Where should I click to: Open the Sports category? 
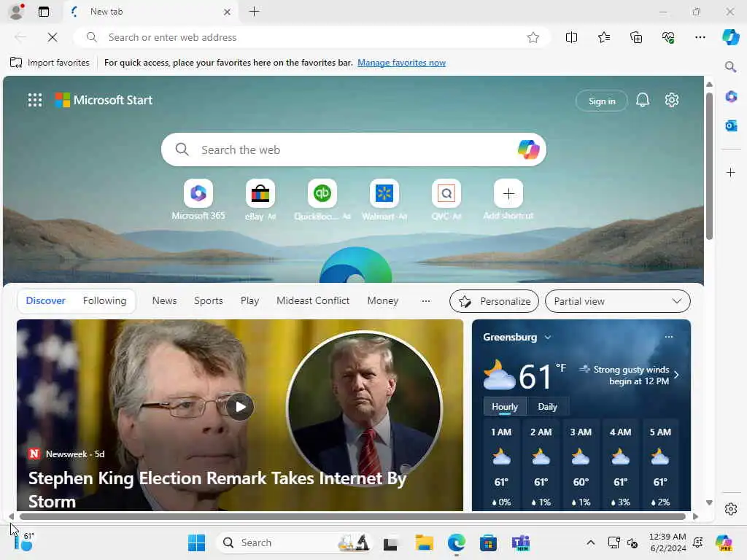tap(208, 300)
